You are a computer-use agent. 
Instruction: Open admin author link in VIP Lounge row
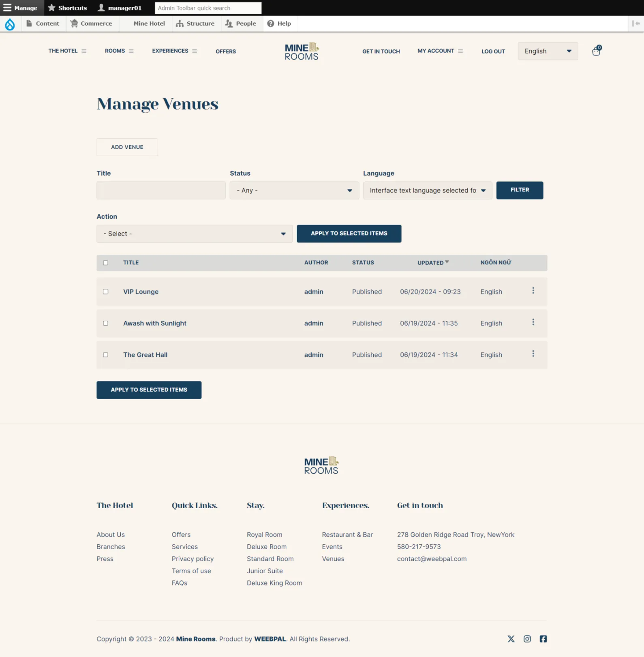(x=314, y=292)
